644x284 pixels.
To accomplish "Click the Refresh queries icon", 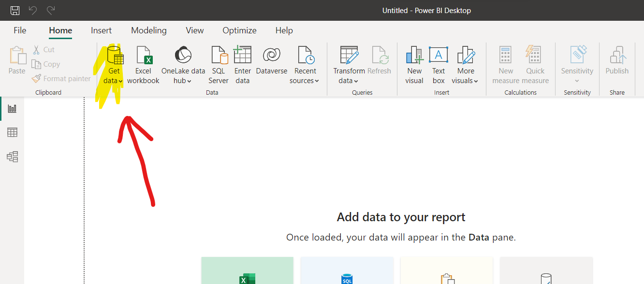I will [x=380, y=55].
